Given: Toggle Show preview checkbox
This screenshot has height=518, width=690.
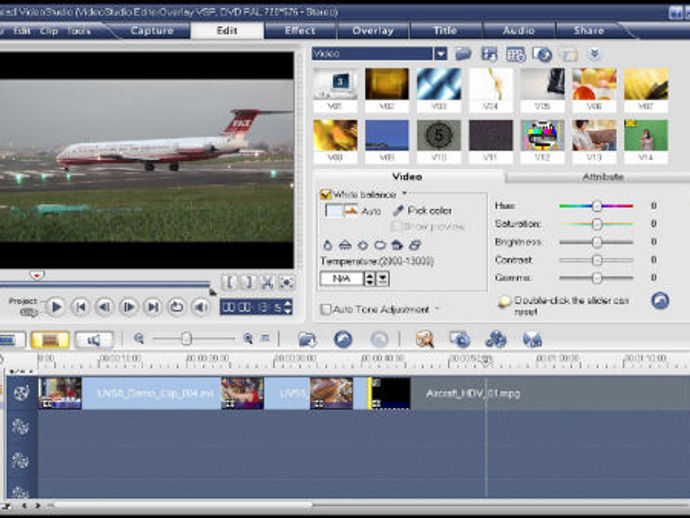Looking at the screenshot, I should pyautogui.click(x=396, y=227).
